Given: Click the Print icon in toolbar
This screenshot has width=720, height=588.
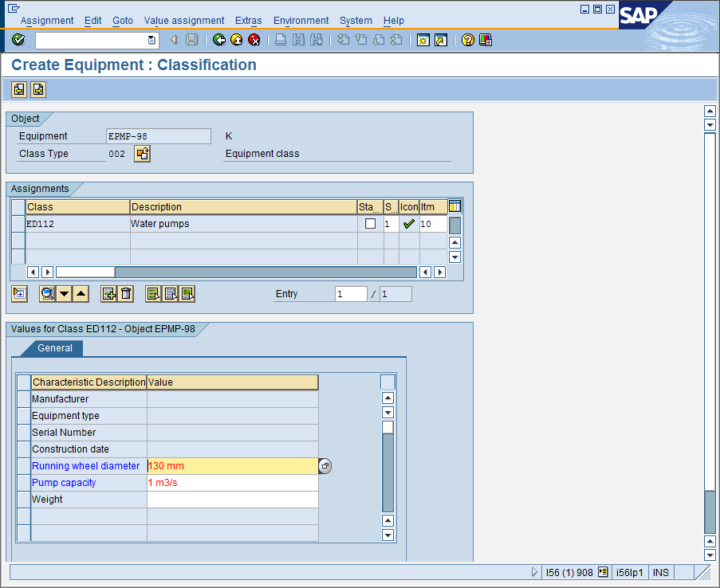Looking at the screenshot, I should [281, 40].
